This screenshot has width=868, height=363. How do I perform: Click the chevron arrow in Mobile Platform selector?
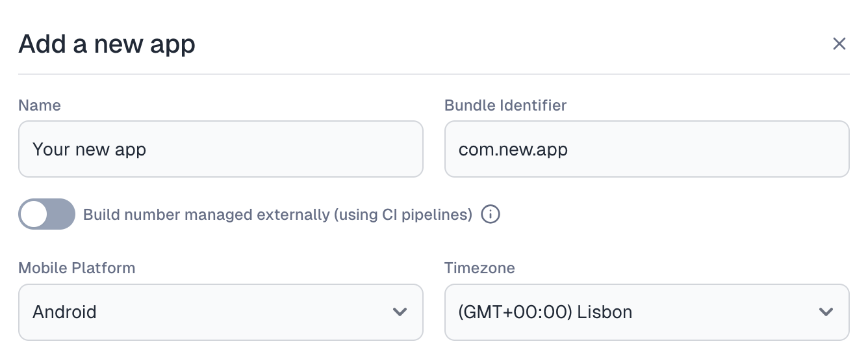pos(400,312)
